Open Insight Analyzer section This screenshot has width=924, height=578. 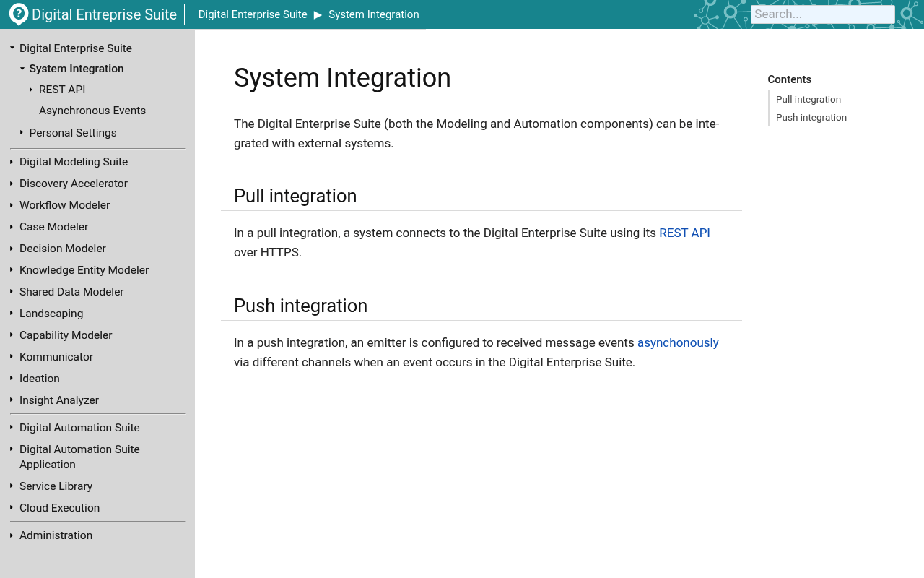coord(59,400)
